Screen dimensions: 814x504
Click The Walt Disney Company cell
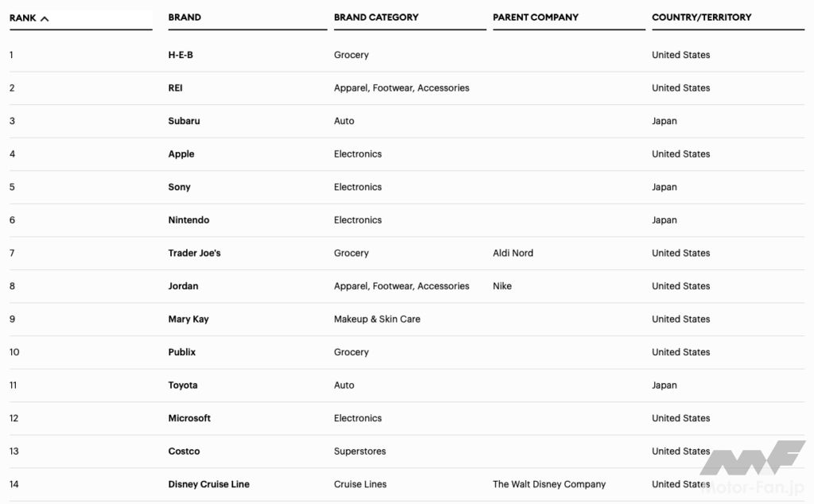coord(549,484)
